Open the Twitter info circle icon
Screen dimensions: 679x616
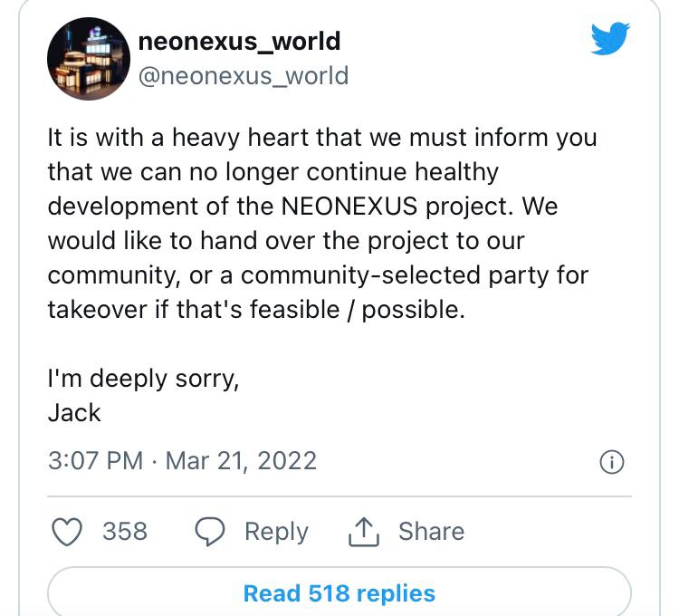point(612,462)
